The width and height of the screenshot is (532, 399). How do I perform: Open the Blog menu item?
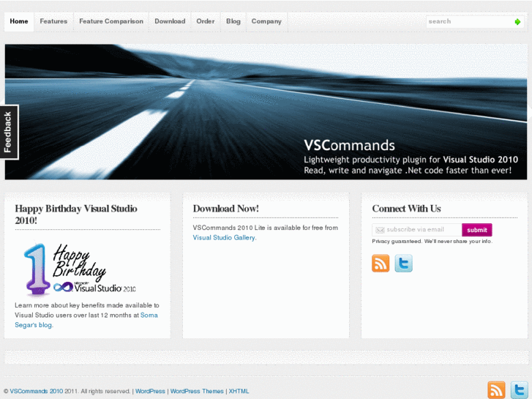pyautogui.click(x=233, y=21)
